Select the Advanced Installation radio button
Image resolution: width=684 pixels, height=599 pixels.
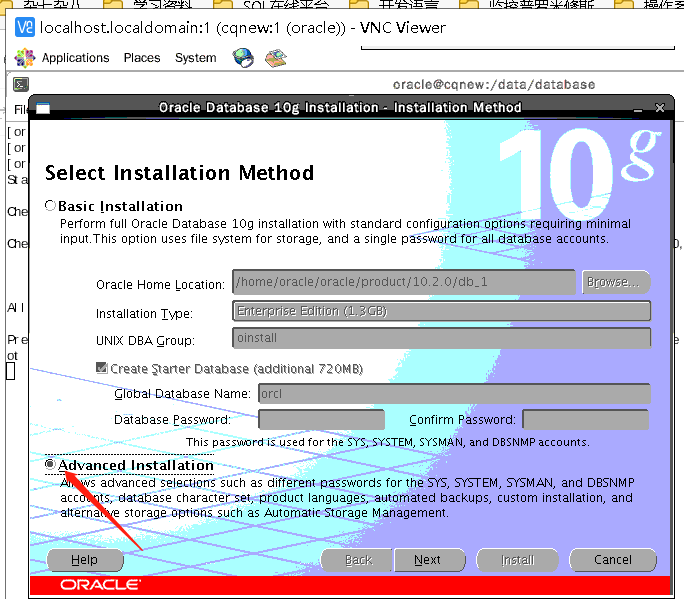[x=50, y=464]
